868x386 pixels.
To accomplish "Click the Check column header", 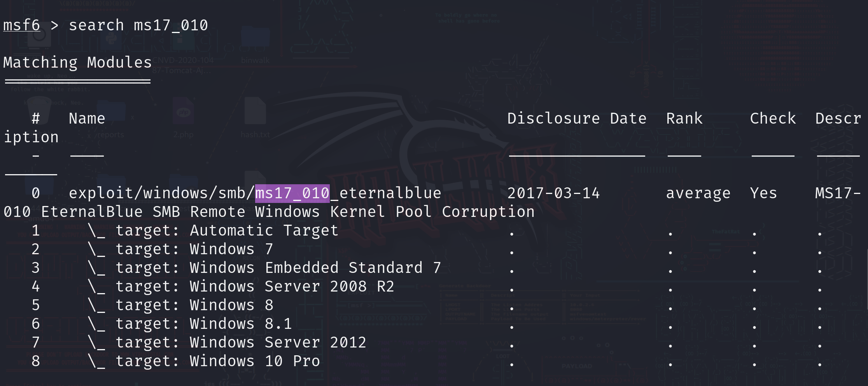I will pyautogui.click(x=773, y=119).
